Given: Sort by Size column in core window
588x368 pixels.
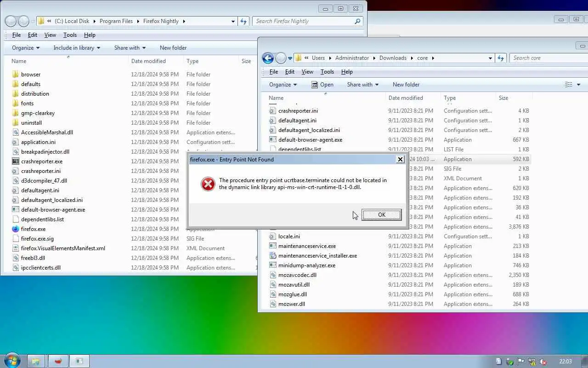Looking at the screenshot, I should point(503,98).
